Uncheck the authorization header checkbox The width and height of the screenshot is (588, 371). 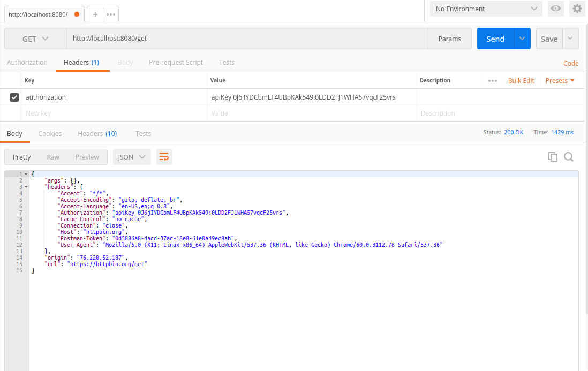14,97
